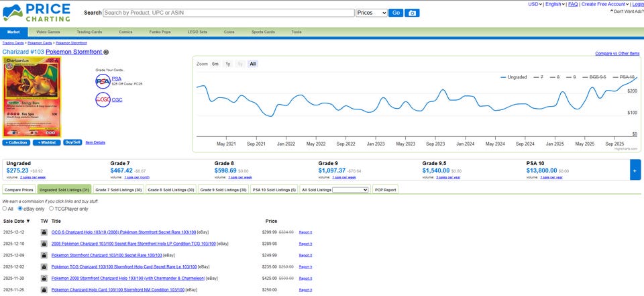
Task: Click the PSA grading logo icon
Action: [103, 81]
